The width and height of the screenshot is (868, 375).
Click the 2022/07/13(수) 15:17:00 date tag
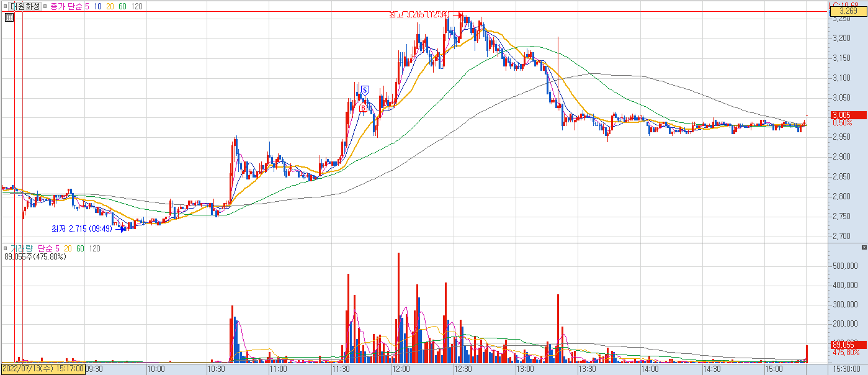point(43,368)
